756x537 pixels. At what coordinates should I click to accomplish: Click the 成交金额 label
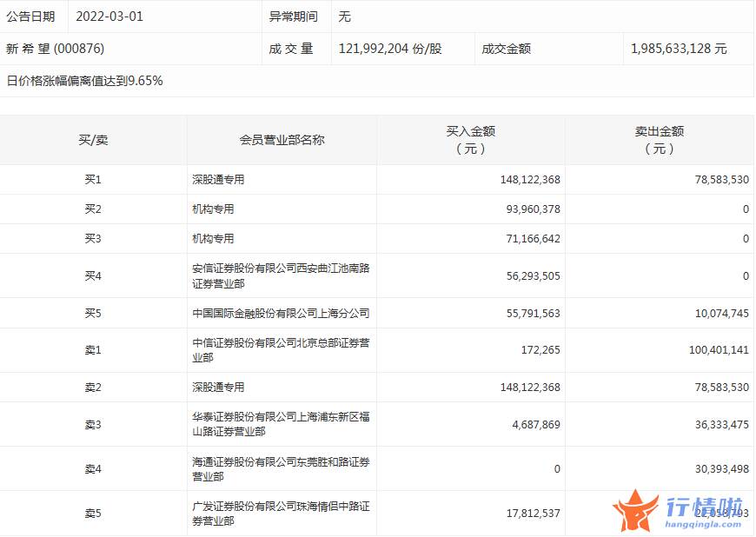507,49
